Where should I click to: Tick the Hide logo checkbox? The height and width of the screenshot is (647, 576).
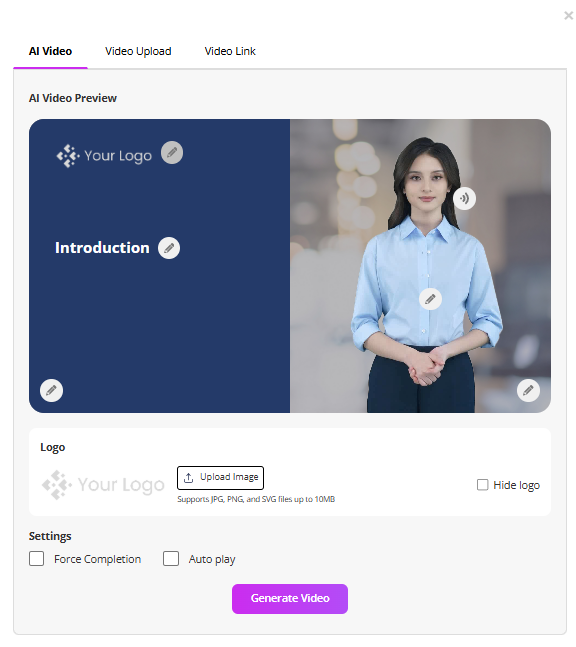pyautogui.click(x=482, y=485)
